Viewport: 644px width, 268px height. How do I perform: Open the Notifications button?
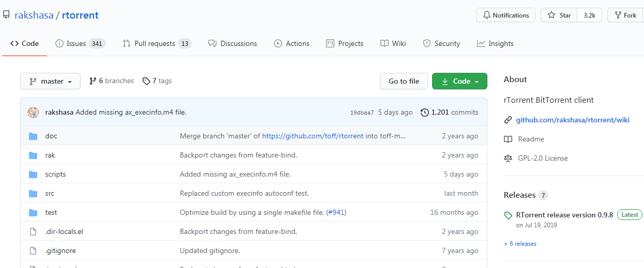[506, 15]
